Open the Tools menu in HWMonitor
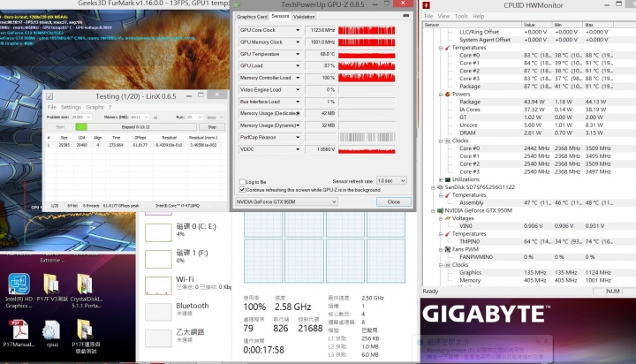The image size is (636, 364). (461, 16)
